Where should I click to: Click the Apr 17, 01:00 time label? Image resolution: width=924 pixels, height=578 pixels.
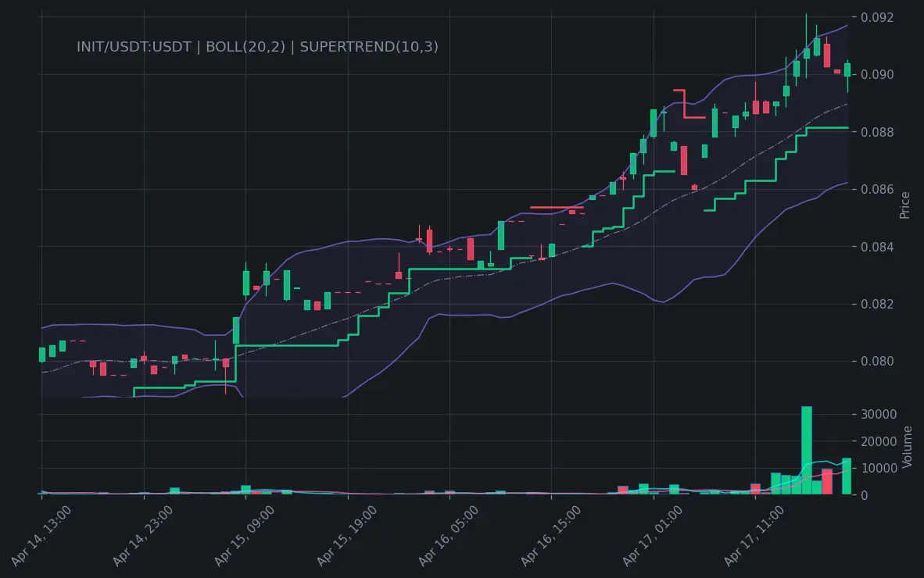pos(652,536)
